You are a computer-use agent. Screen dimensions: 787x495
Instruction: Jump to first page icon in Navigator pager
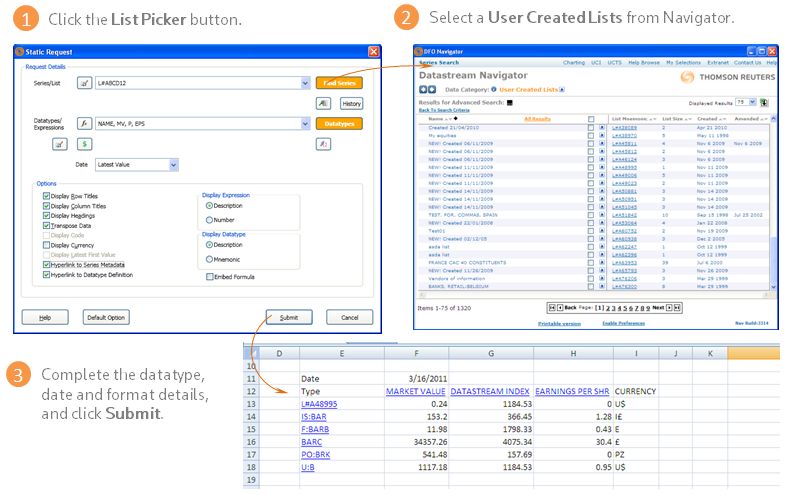tap(552, 308)
